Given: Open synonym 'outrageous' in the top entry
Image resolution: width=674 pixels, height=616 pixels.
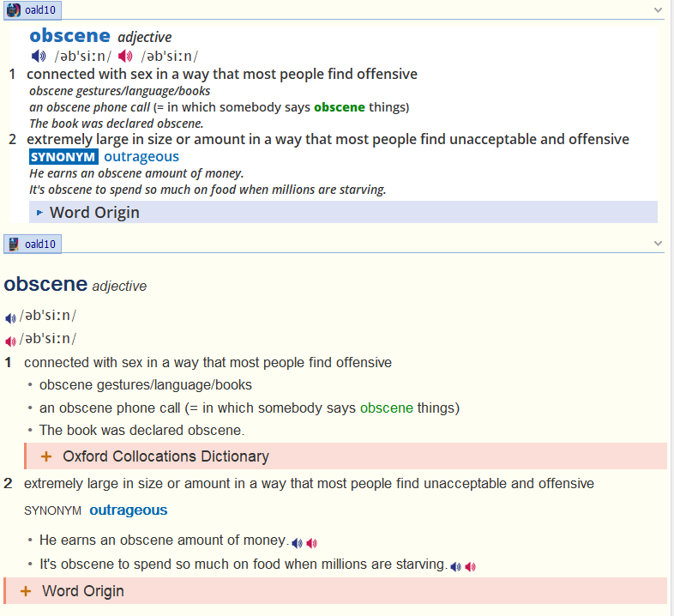Looking at the screenshot, I should (x=141, y=156).
